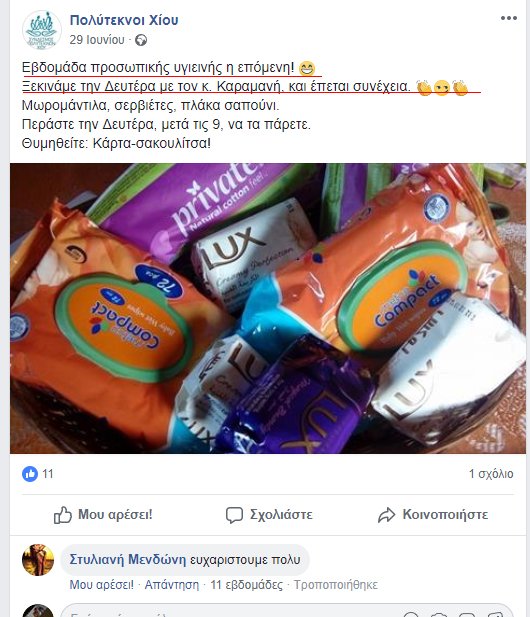
Task: Click the Πολύτεκνοι Χίου page profile picture
Action: tap(42, 31)
